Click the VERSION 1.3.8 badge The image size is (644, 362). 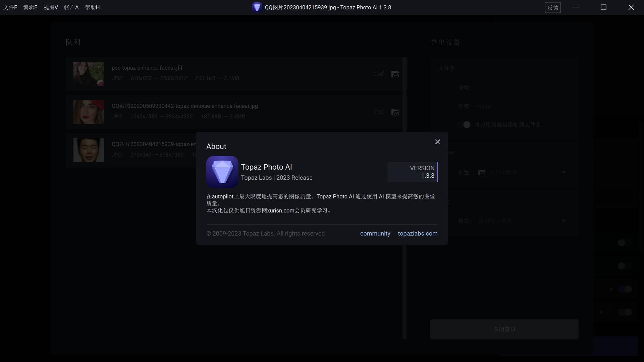click(413, 172)
